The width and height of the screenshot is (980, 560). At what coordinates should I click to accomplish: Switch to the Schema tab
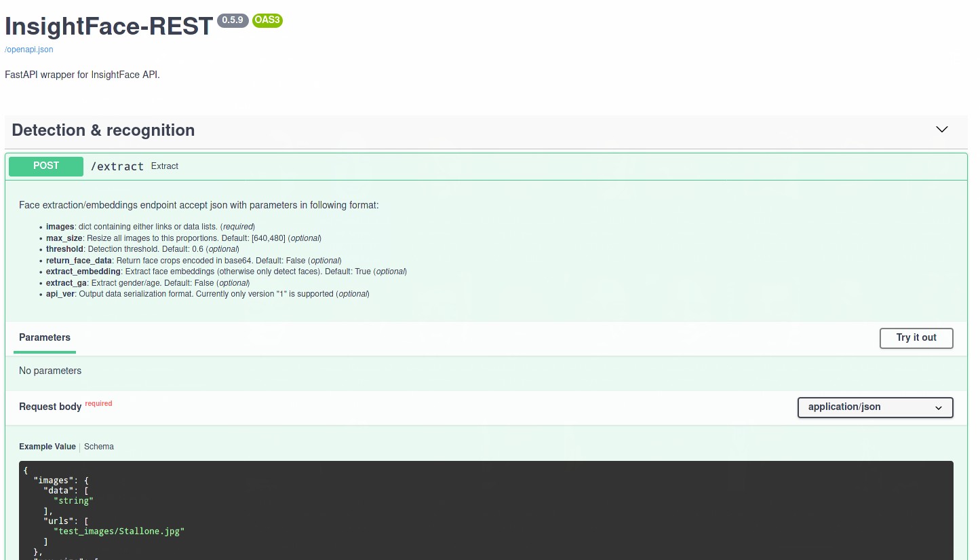point(99,447)
